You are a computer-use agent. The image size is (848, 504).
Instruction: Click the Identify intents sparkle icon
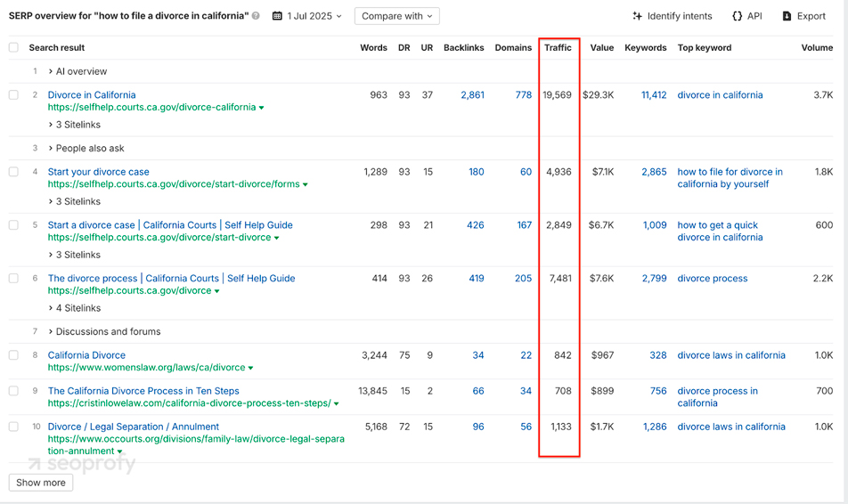click(x=637, y=16)
